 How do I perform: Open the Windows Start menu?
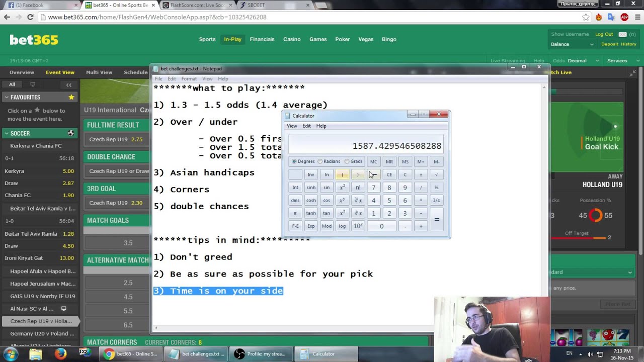(11, 354)
